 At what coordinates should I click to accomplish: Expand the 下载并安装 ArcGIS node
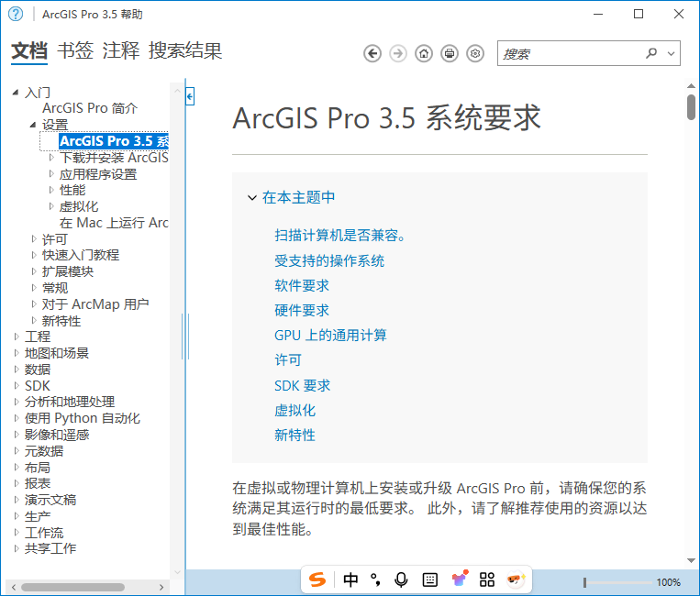point(51,158)
